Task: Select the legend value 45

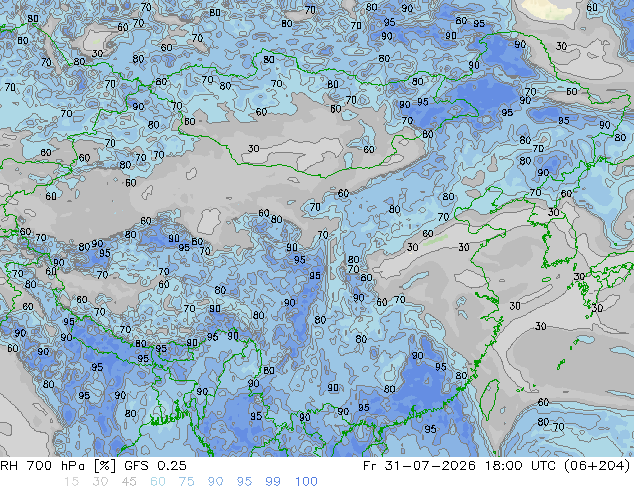Action: tap(129, 482)
